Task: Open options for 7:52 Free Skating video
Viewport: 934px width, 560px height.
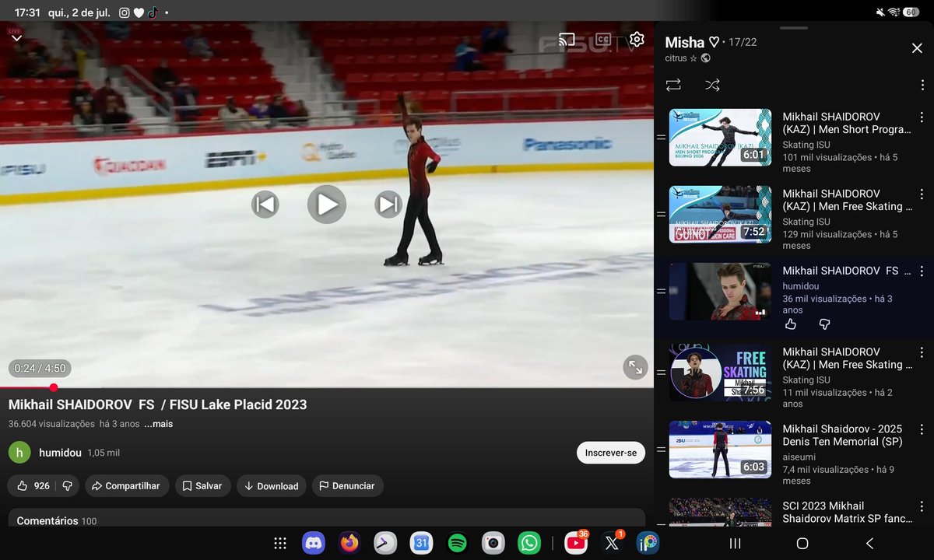Action: pyautogui.click(x=922, y=194)
